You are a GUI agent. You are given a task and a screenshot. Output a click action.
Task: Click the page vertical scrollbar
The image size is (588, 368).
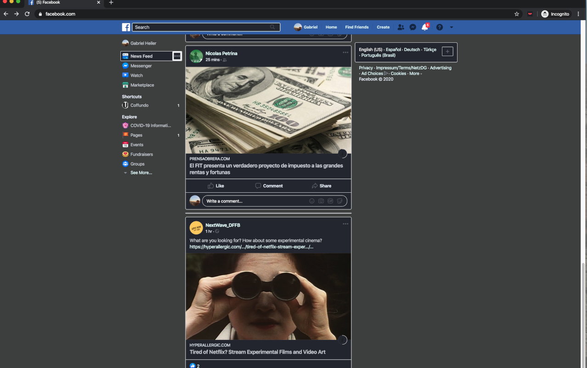[x=583, y=313]
